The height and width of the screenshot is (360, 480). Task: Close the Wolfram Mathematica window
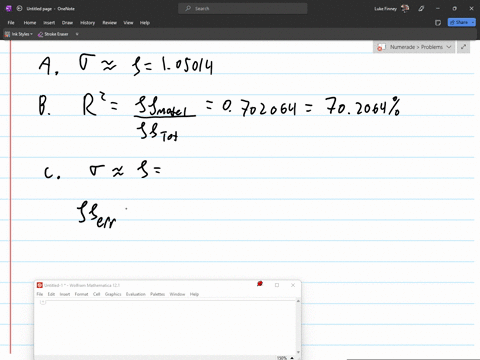(293, 285)
